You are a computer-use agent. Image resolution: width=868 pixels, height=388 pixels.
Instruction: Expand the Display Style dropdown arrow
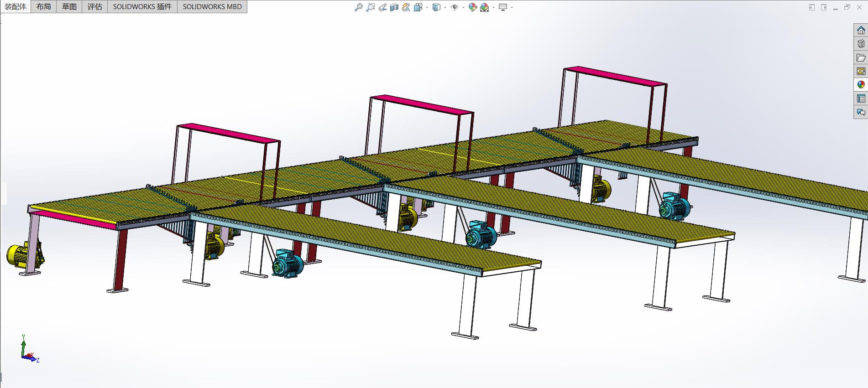point(445,7)
